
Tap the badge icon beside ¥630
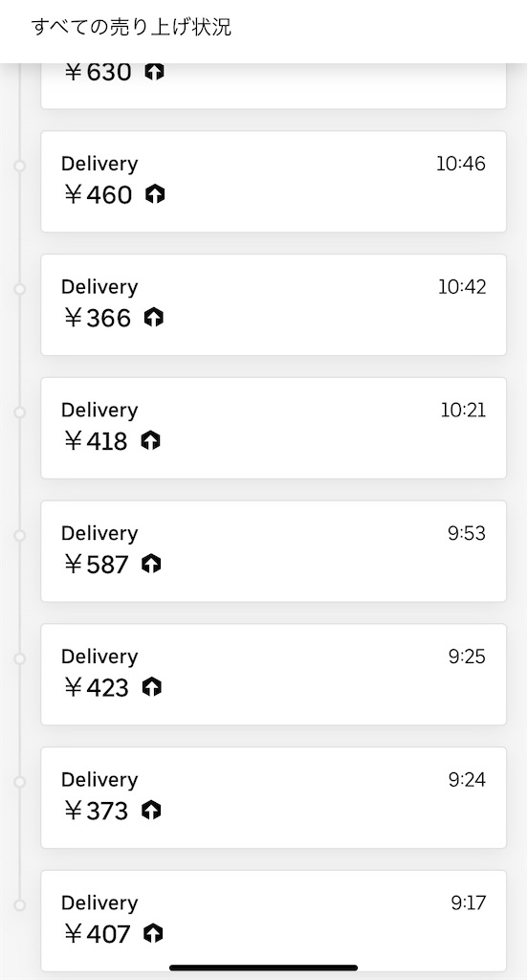click(x=154, y=72)
